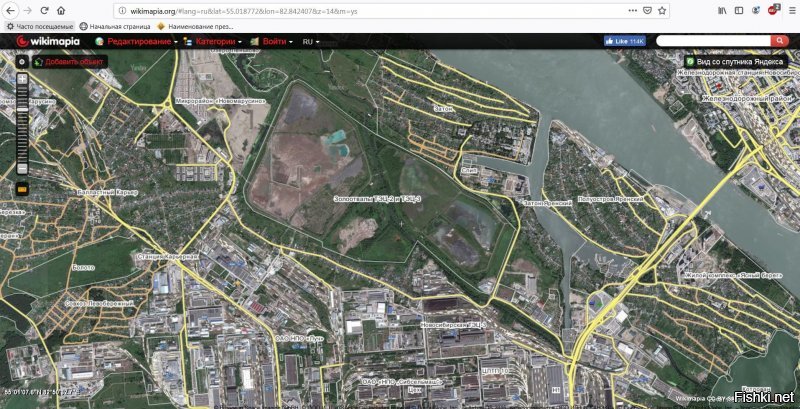Open the Firefox hamburger menu
The width and height of the screenshot is (800, 409).
tap(792, 10)
